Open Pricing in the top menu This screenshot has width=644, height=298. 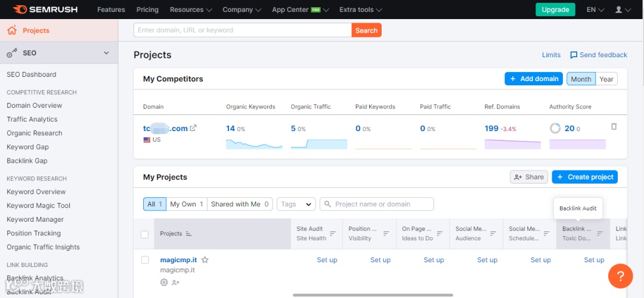click(147, 10)
